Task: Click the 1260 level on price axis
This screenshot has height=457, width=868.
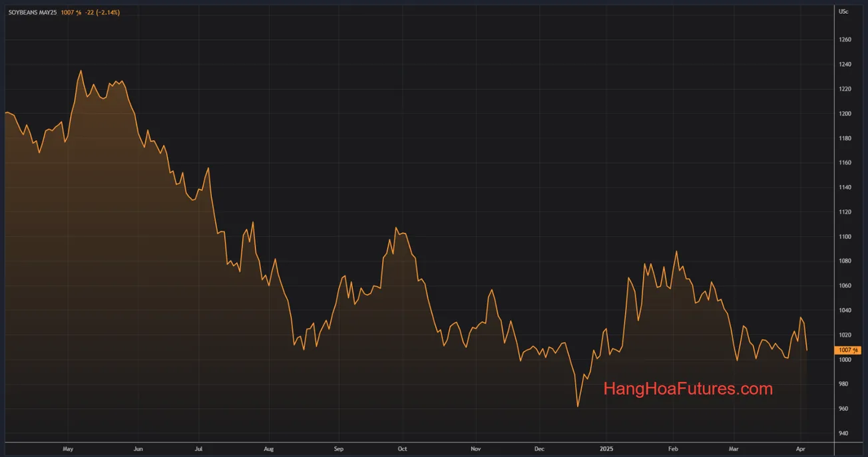Action: coord(845,40)
